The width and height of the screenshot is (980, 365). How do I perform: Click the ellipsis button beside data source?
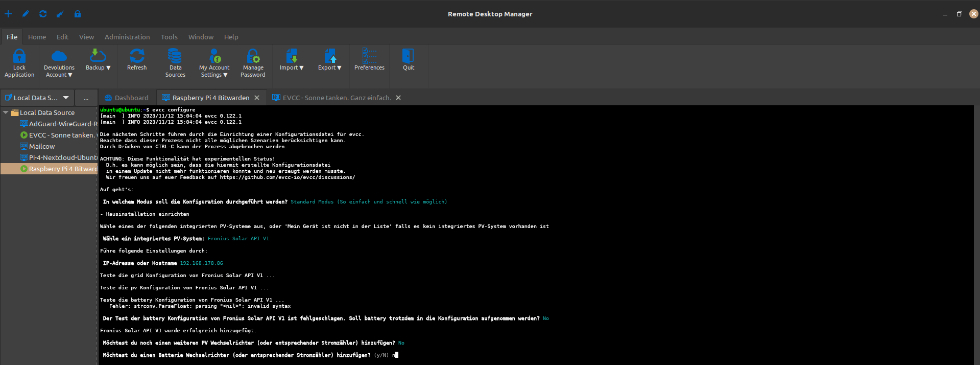pos(86,98)
